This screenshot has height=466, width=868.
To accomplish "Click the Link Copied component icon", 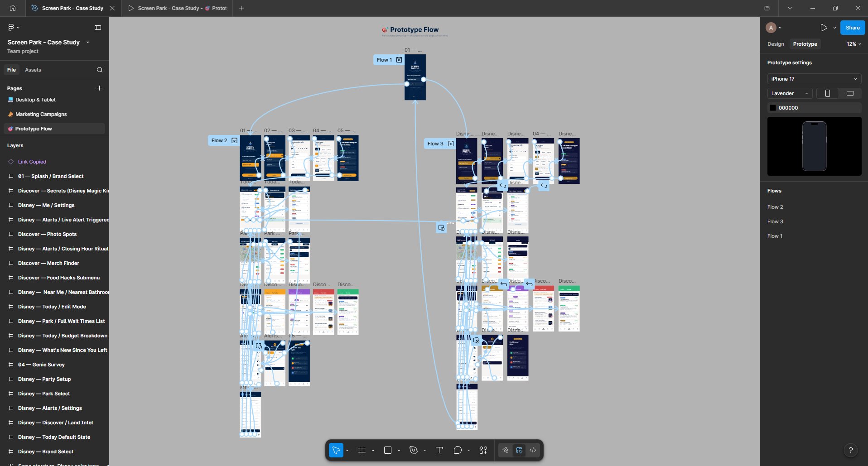I will pos(11,162).
